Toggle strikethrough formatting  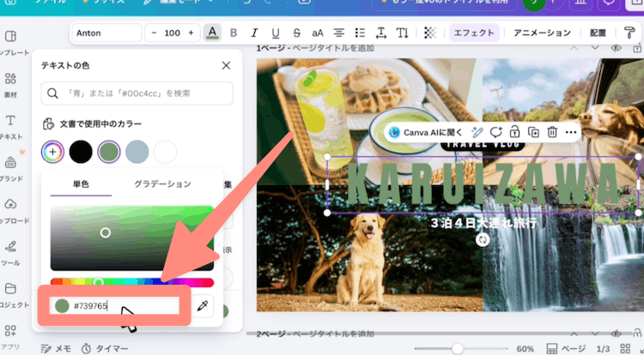pyautogui.click(x=296, y=33)
